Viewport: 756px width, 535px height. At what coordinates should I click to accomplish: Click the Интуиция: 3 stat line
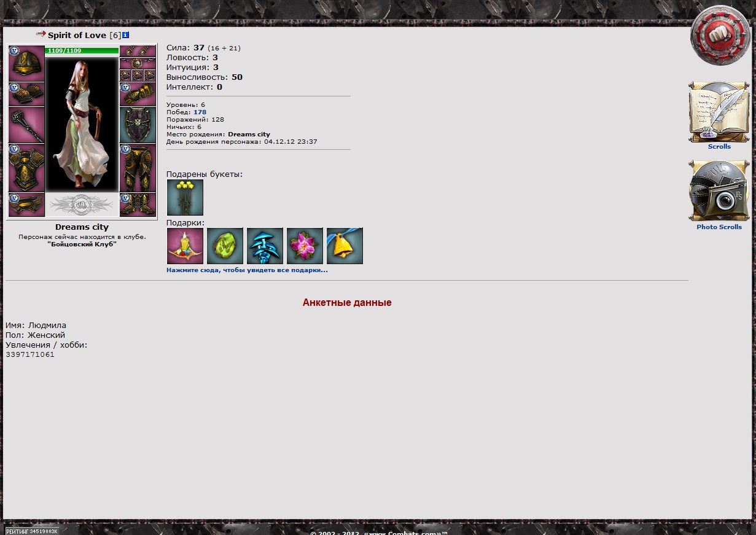pos(192,67)
